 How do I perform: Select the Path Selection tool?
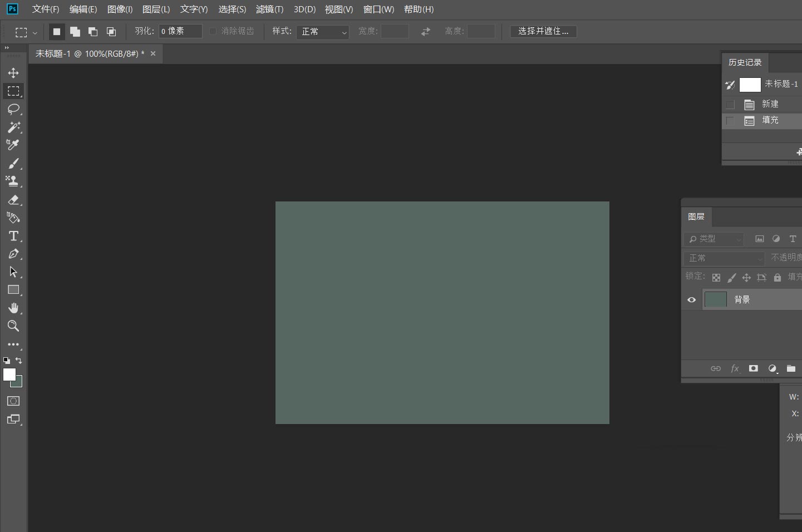click(x=13, y=272)
